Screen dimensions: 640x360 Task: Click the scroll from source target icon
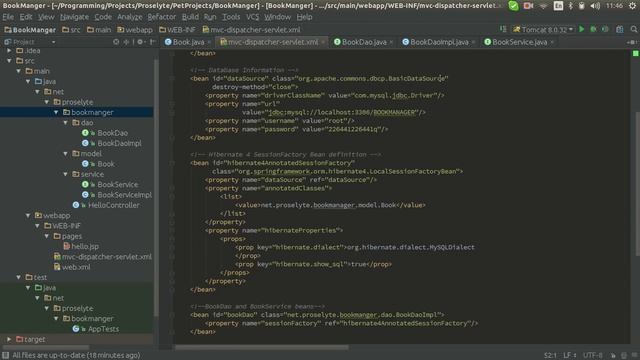tap(116, 42)
